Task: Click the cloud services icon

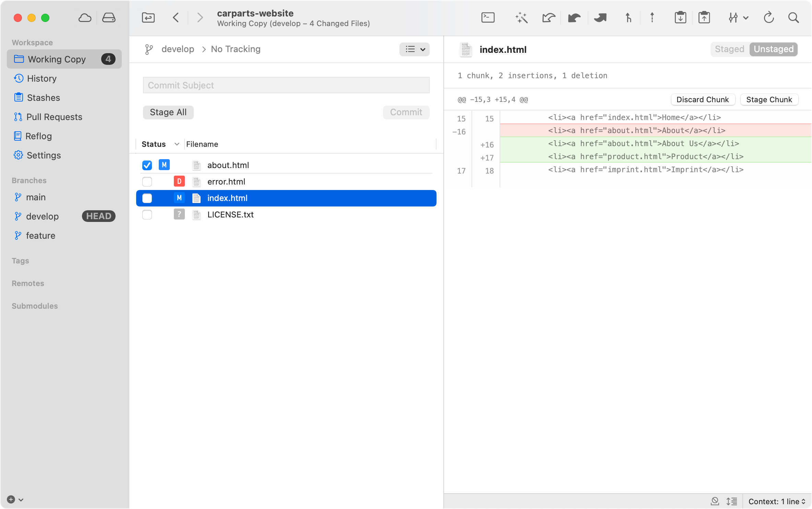Action: tap(85, 17)
